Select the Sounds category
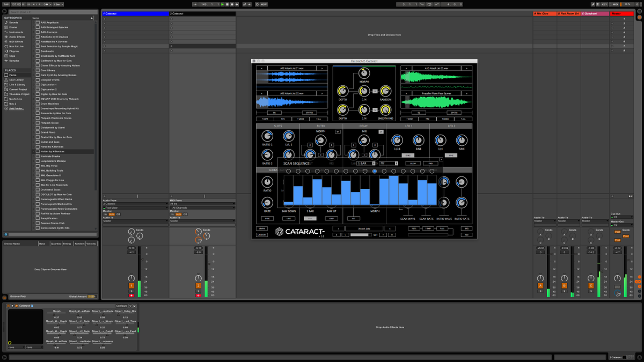 click(13, 23)
